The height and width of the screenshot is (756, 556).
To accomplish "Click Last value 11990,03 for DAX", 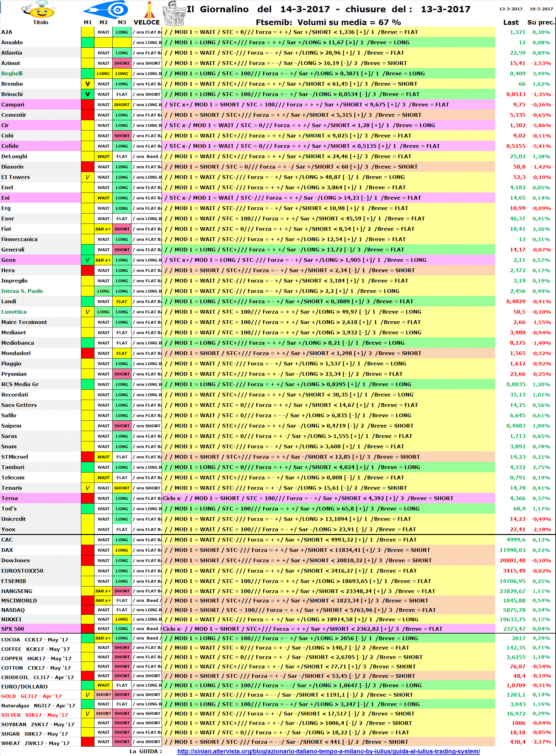I will coord(512,550).
